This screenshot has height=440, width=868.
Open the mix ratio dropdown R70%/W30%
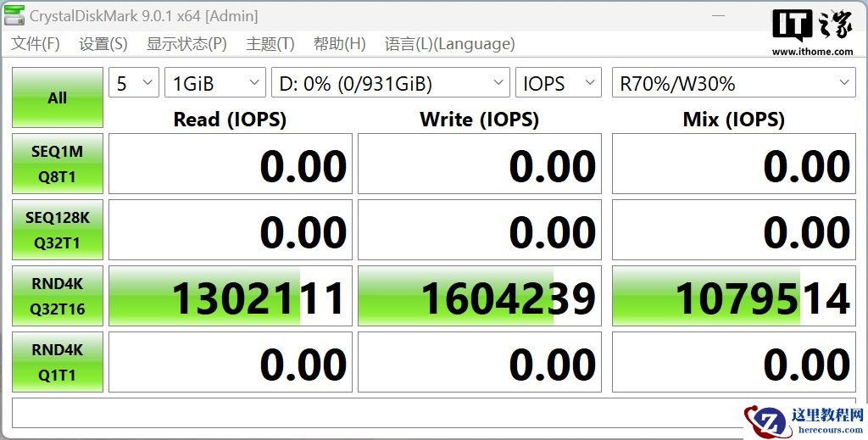pyautogui.click(x=733, y=82)
